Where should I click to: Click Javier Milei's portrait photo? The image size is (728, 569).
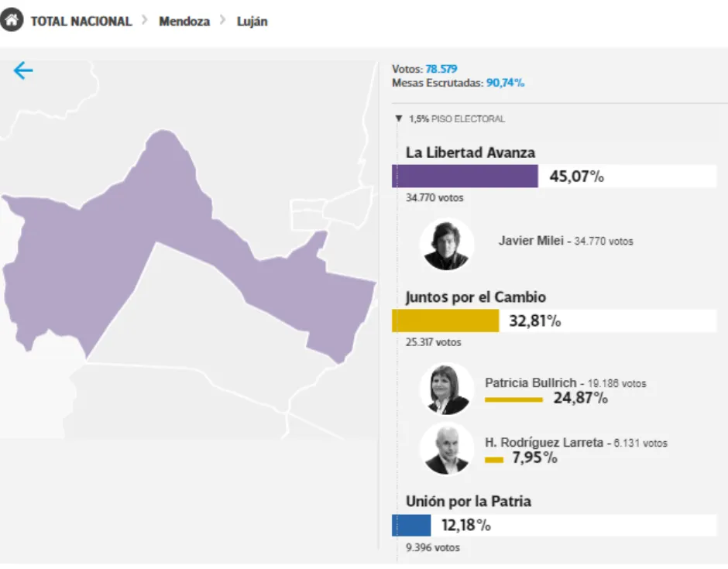coord(447,245)
